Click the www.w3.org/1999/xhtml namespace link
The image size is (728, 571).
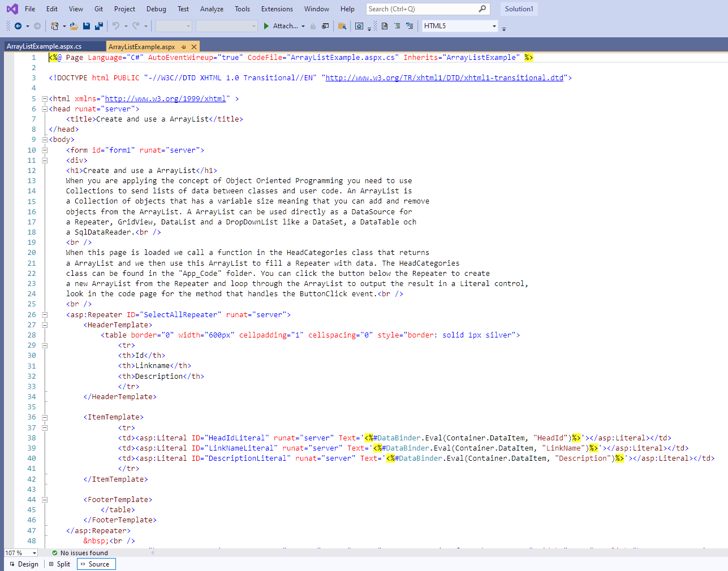click(166, 99)
